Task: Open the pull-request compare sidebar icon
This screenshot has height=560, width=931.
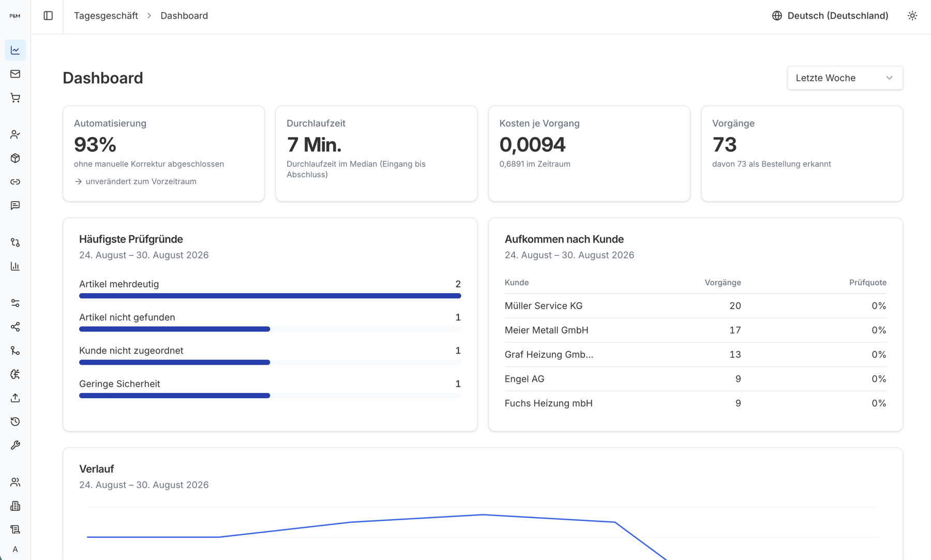Action: pyautogui.click(x=15, y=243)
